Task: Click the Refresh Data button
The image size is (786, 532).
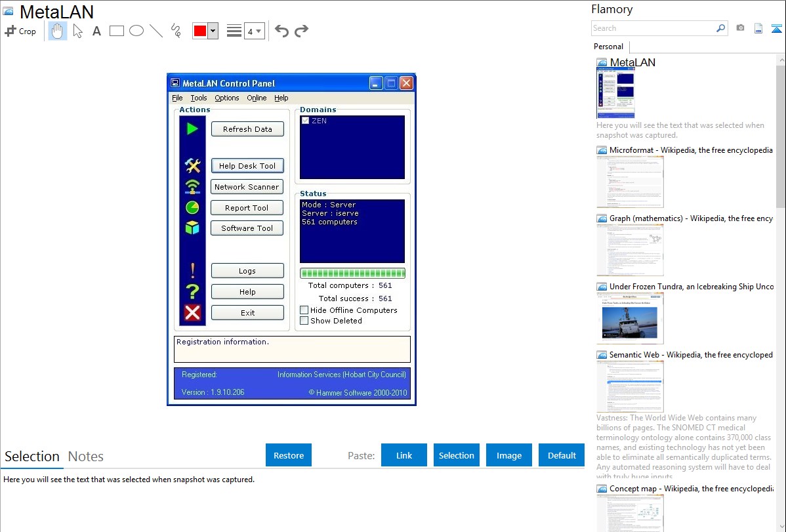Action: (x=247, y=129)
